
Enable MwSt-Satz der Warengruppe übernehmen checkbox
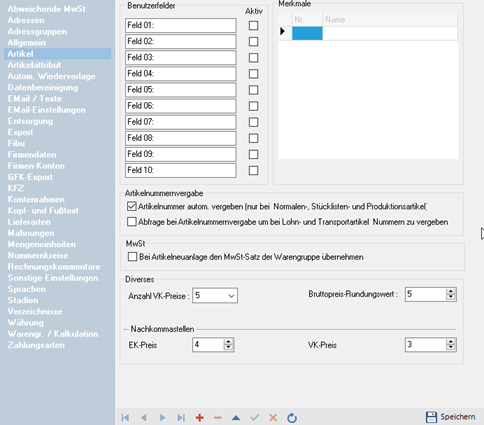pyautogui.click(x=132, y=257)
